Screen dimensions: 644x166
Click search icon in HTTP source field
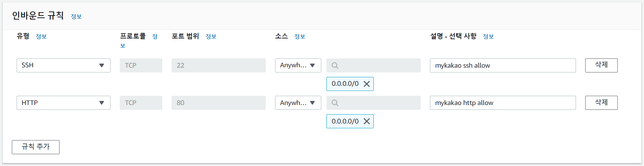(335, 103)
